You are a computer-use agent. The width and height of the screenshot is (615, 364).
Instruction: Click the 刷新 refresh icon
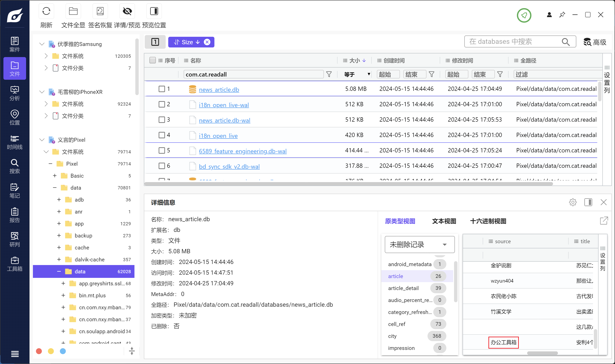(46, 11)
